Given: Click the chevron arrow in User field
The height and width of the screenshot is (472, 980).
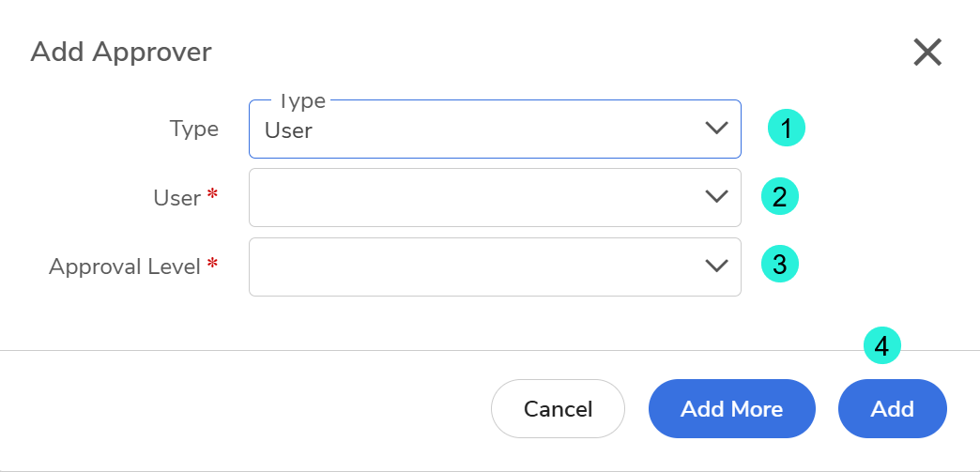Looking at the screenshot, I should 716,197.
